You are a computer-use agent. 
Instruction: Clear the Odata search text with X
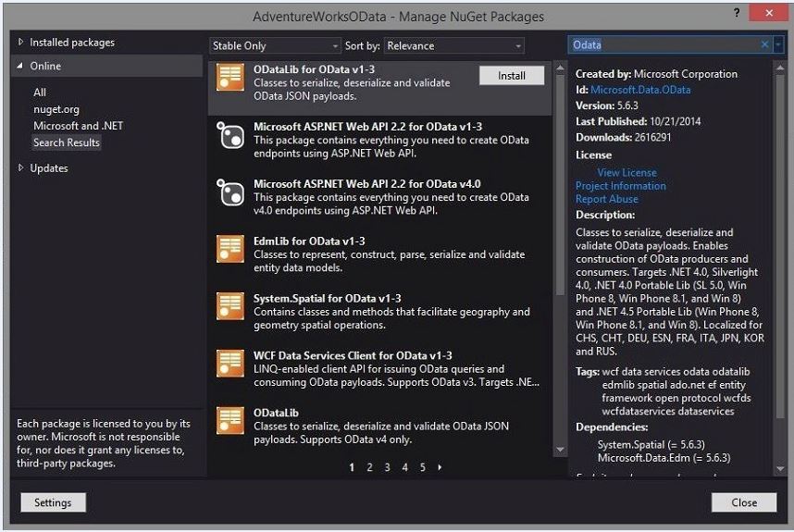pyautogui.click(x=764, y=45)
